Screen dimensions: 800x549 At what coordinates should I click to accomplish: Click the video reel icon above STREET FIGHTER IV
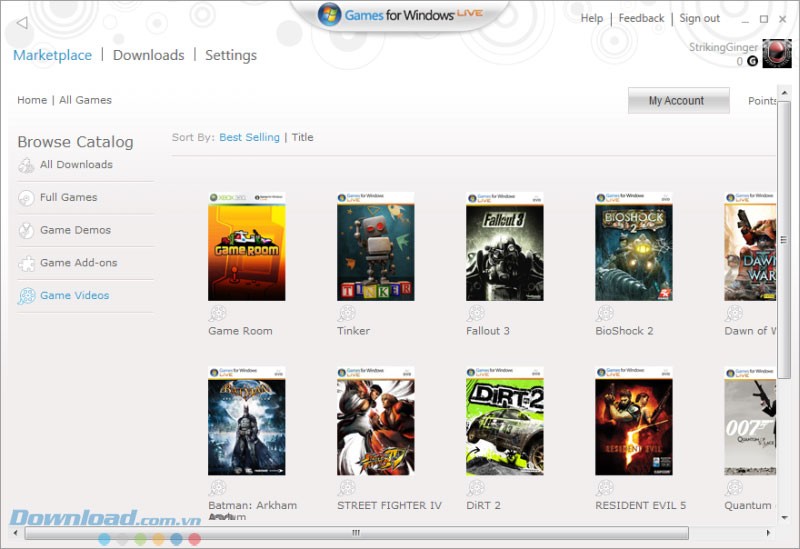(x=347, y=487)
